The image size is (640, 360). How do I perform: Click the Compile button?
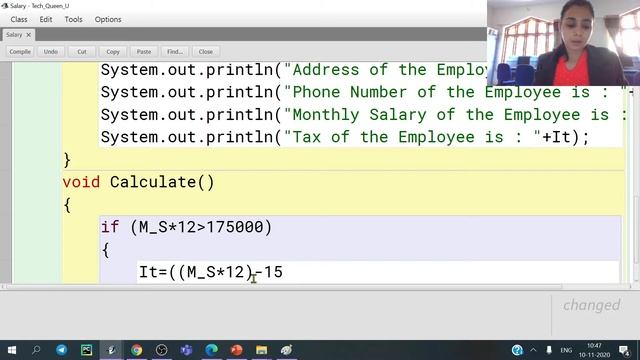click(x=20, y=52)
